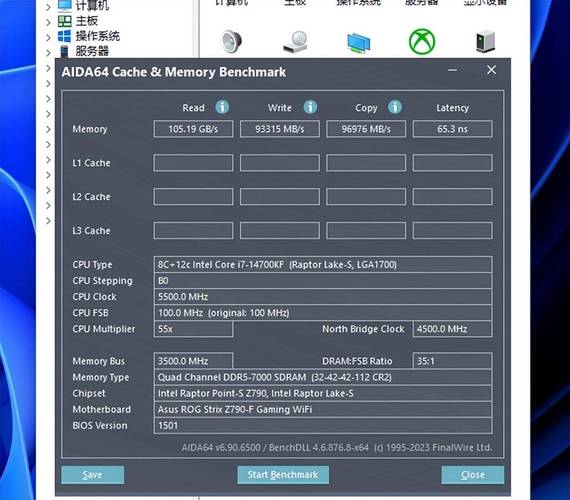The height and width of the screenshot is (500, 570).
Task: Open the speaker multimedia icon in AIDA64
Action: tap(232, 41)
